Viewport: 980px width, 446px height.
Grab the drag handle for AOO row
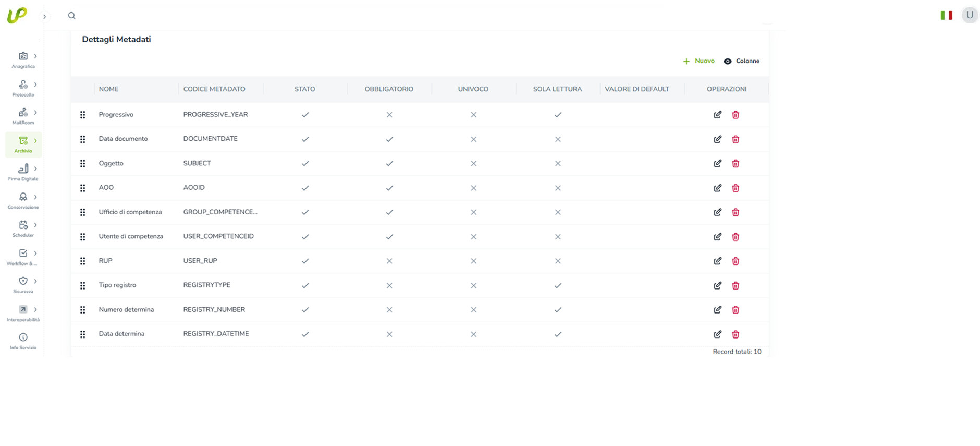82,188
